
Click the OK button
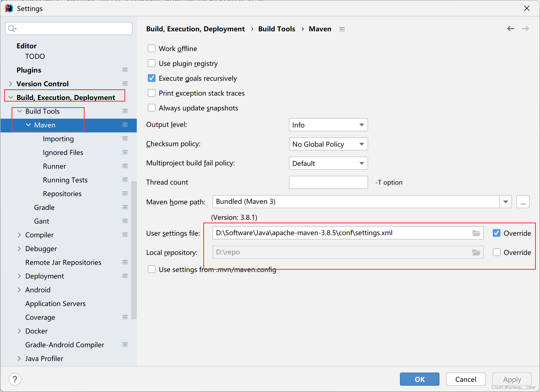419,379
